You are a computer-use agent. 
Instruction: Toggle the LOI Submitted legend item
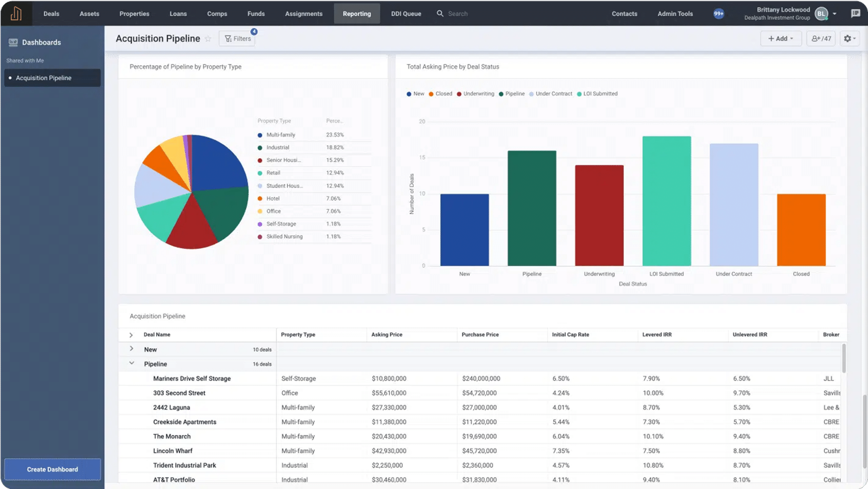click(597, 94)
